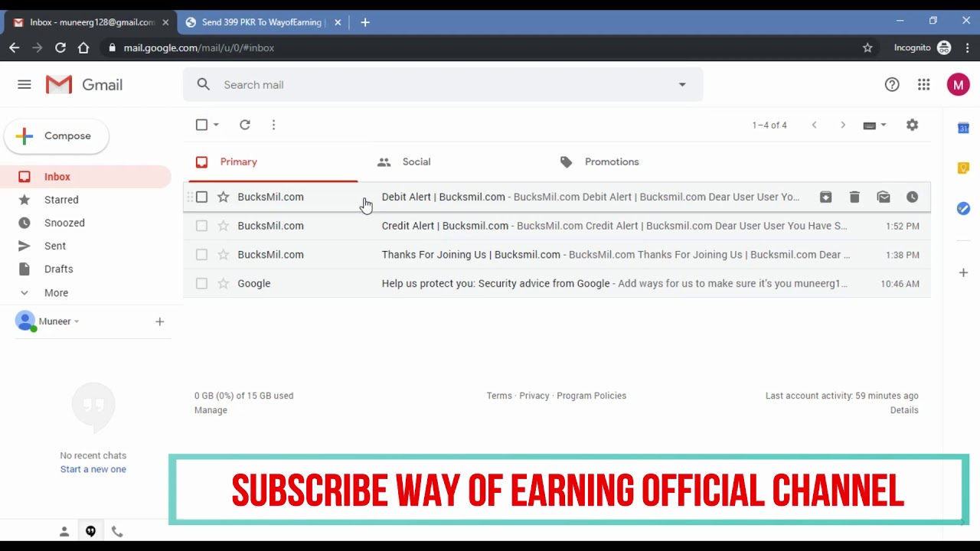The height and width of the screenshot is (551, 980).
Task: Snooze the Debit Alert email
Action: [x=912, y=197]
